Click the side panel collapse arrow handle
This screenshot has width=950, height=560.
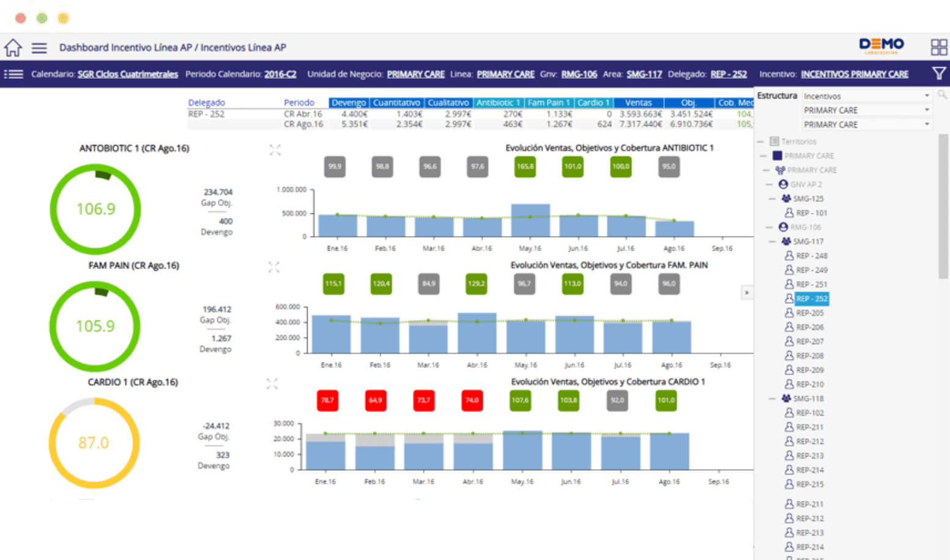pyautogui.click(x=746, y=293)
